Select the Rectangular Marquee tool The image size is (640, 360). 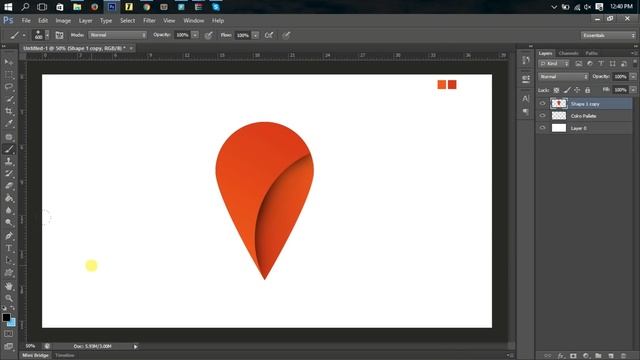[9, 75]
